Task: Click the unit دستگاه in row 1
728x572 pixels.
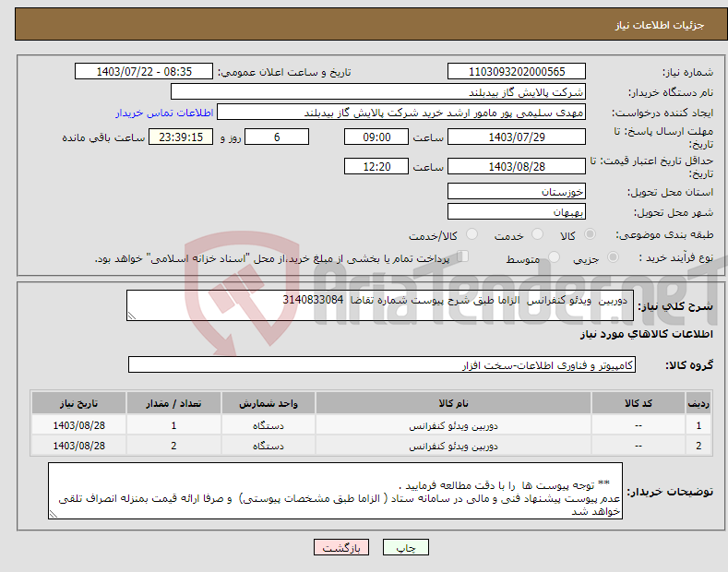Action: tap(269, 425)
